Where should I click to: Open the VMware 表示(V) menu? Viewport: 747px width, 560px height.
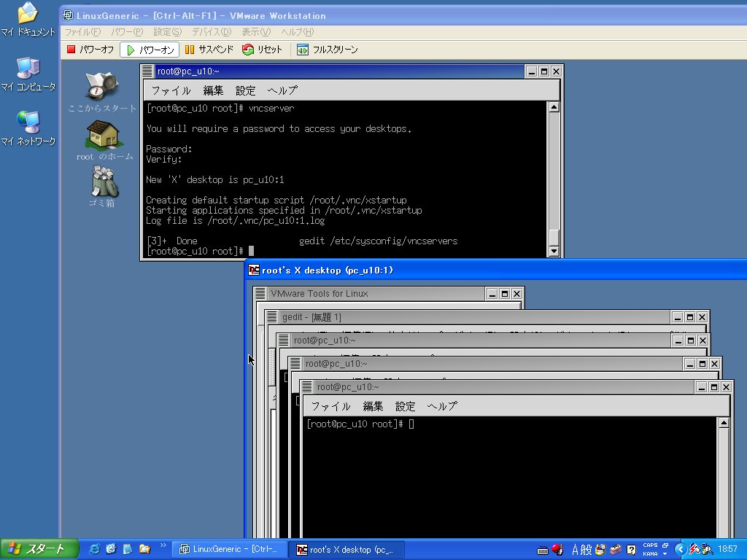256,32
